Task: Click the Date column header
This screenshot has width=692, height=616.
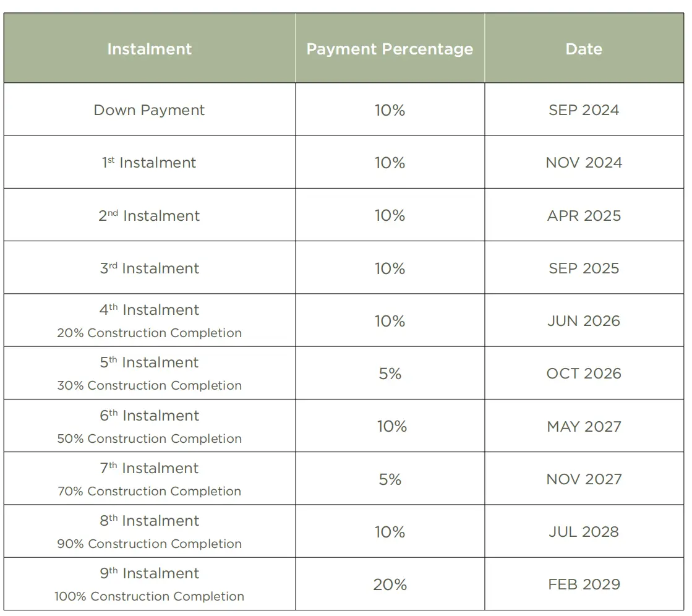Action: [x=584, y=48]
